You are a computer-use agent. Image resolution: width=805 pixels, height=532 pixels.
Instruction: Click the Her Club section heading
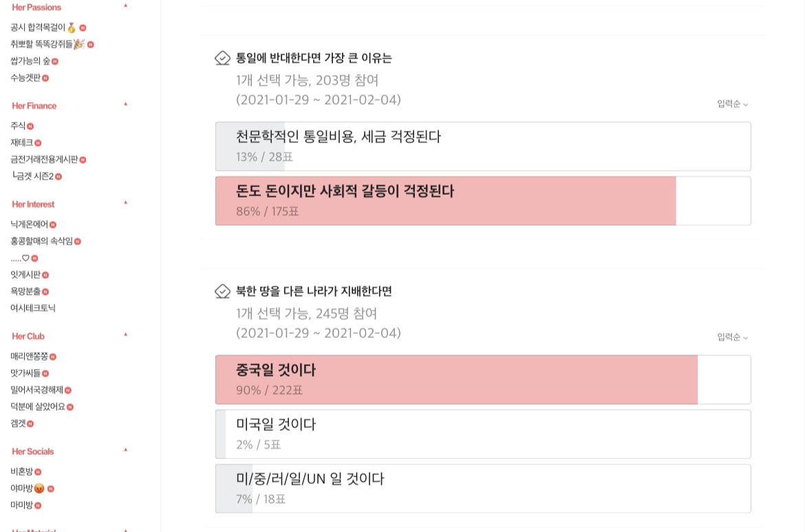point(28,337)
